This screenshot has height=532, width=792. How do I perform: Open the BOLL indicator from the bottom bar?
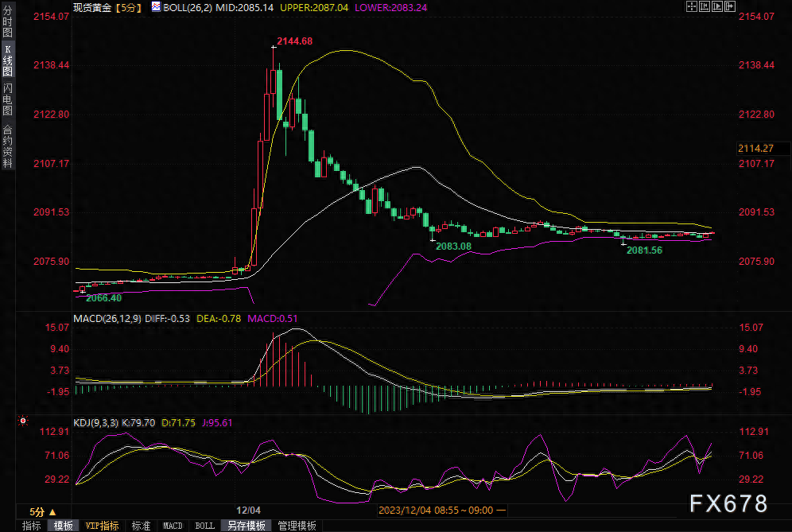(x=204, y=526)
